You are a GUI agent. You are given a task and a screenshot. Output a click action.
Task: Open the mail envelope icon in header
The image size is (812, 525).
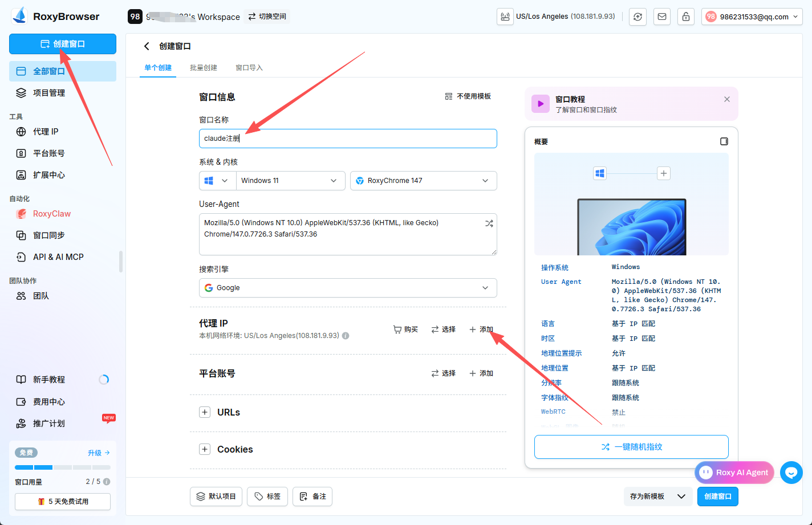(x=662, y=17)
